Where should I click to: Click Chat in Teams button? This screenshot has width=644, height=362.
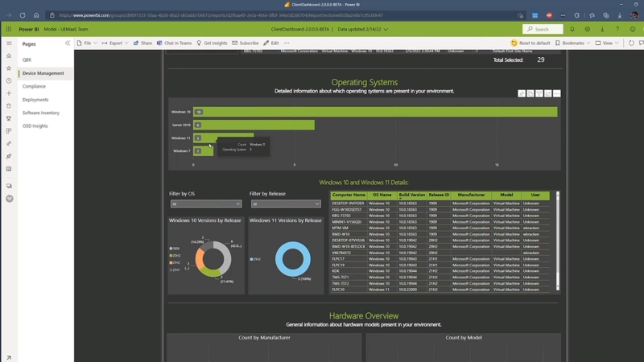[174, 43]
